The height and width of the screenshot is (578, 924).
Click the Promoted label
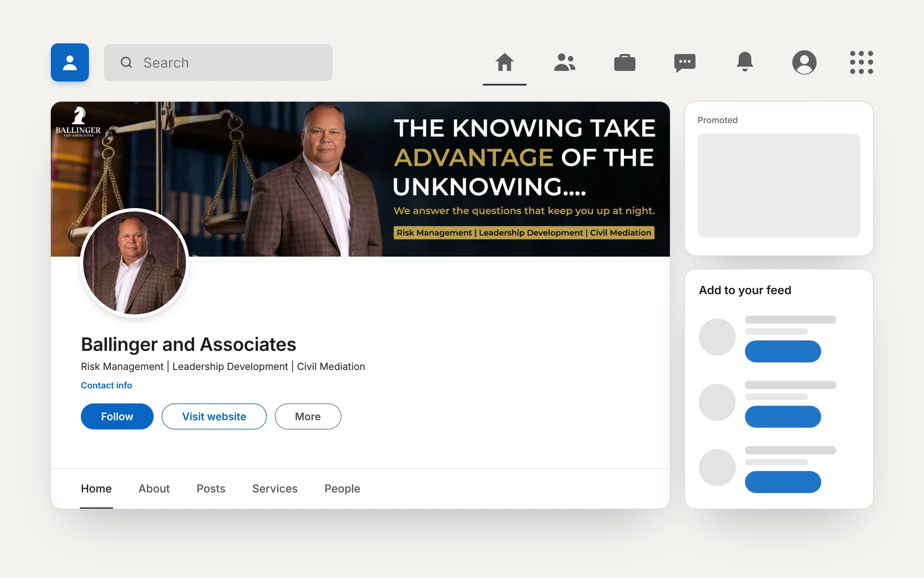[718, 120]
